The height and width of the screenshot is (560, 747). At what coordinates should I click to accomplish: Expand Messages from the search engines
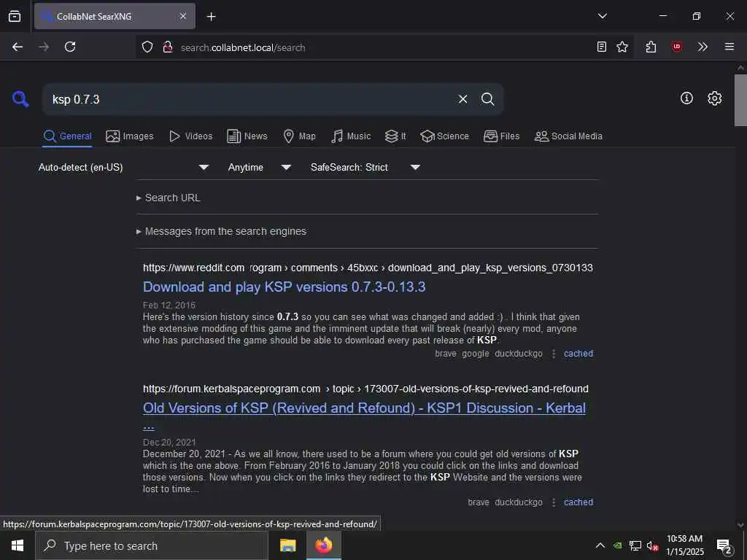pyautogui.click(x=221, y=231)
